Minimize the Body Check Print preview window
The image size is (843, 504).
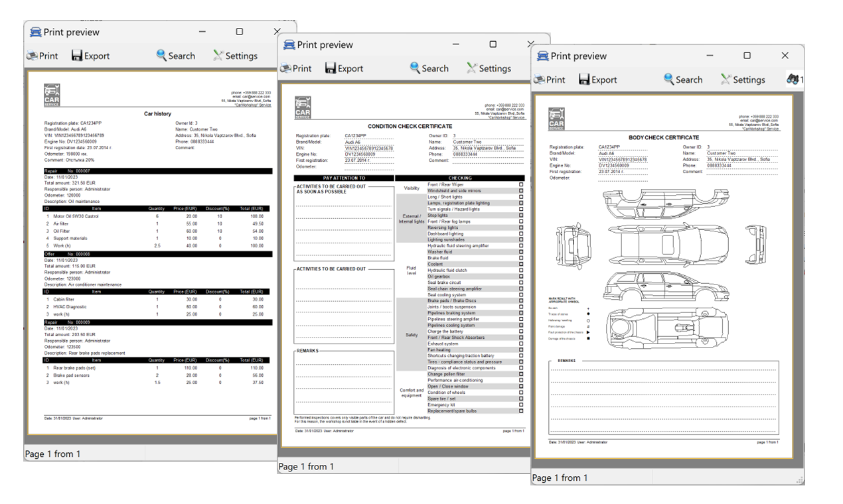[x=709, y=56]
